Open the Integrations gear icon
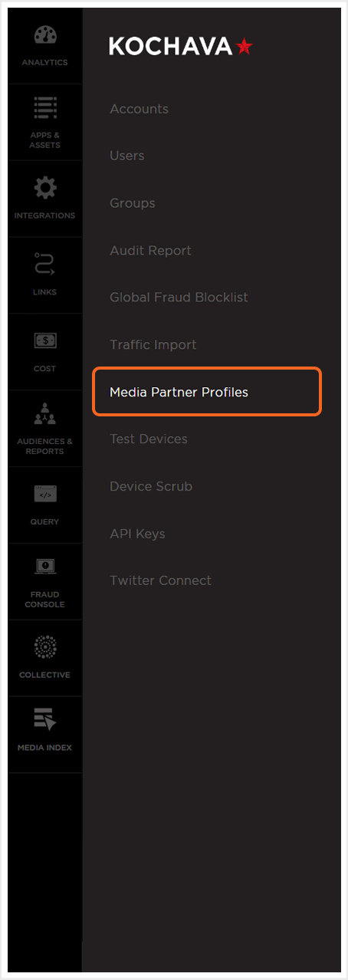 [44, 188]
